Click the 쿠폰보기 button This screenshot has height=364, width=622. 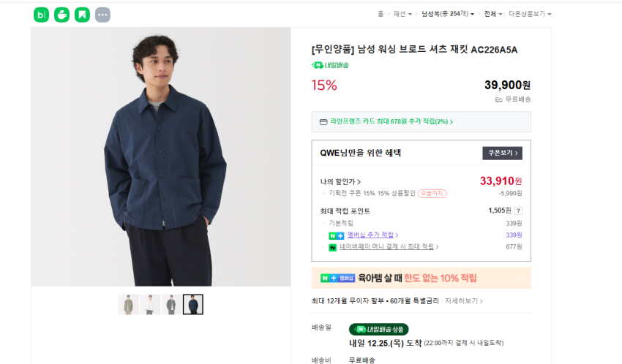[502, 153]
